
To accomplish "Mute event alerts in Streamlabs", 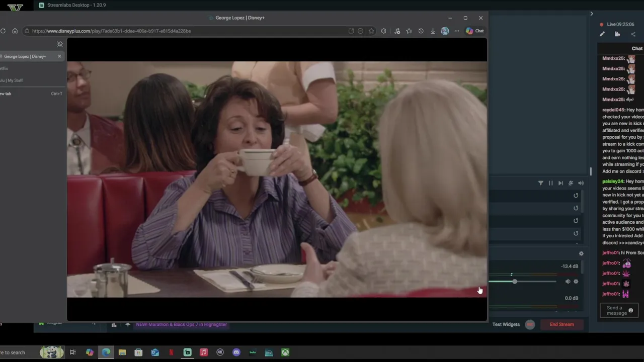I will click(x=571, y=183).
